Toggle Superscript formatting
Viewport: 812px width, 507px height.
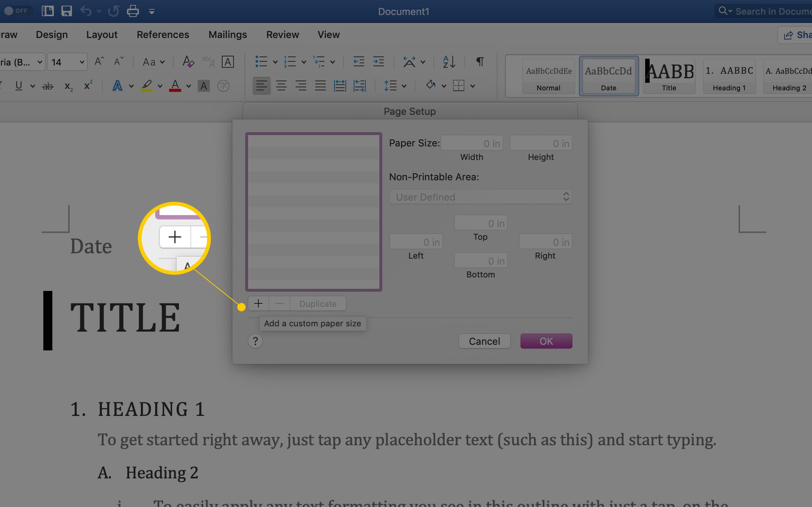[88, 85]
